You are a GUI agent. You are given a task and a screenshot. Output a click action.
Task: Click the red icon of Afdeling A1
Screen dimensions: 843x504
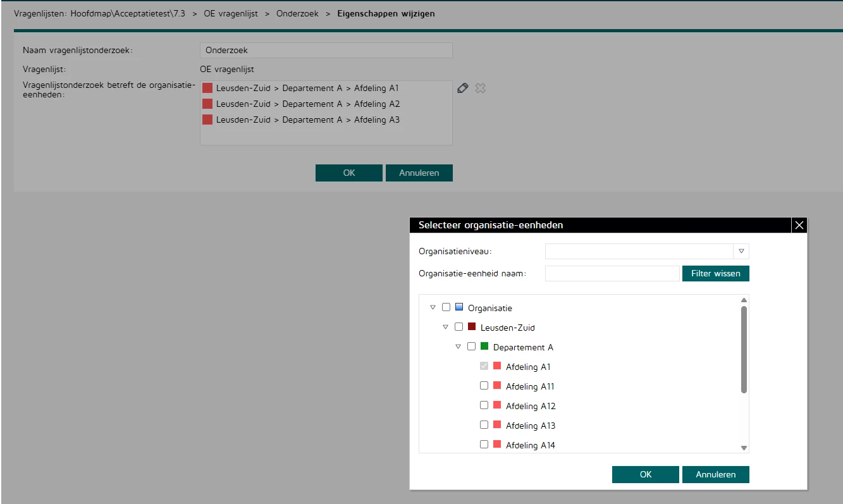pyautogui.click(x=497, y=366)
